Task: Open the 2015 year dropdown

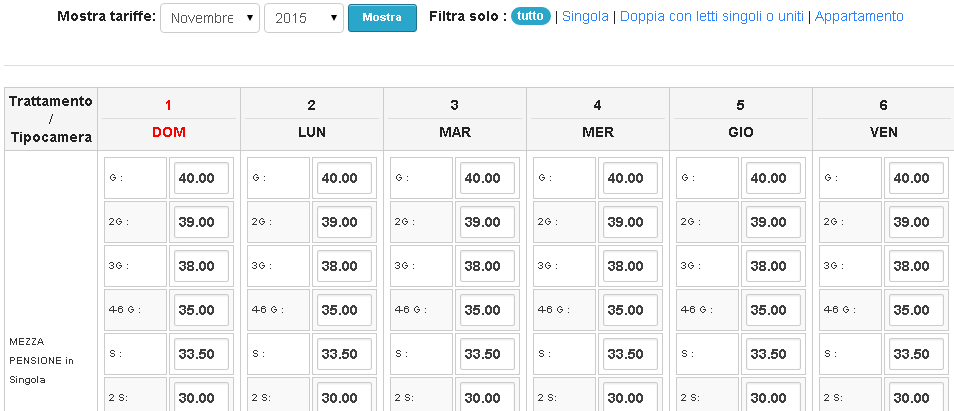Action: click(x=304, y=18)
